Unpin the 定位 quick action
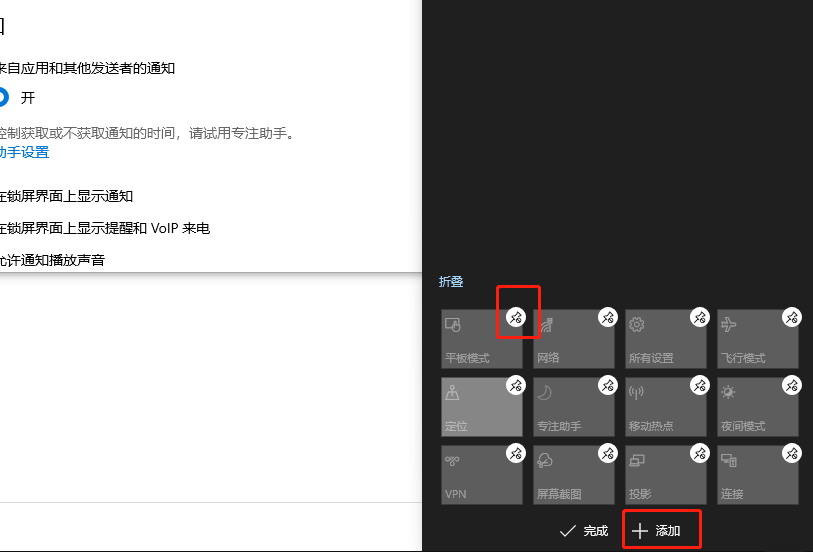This screenshot has width=813, height=552. 516,385
